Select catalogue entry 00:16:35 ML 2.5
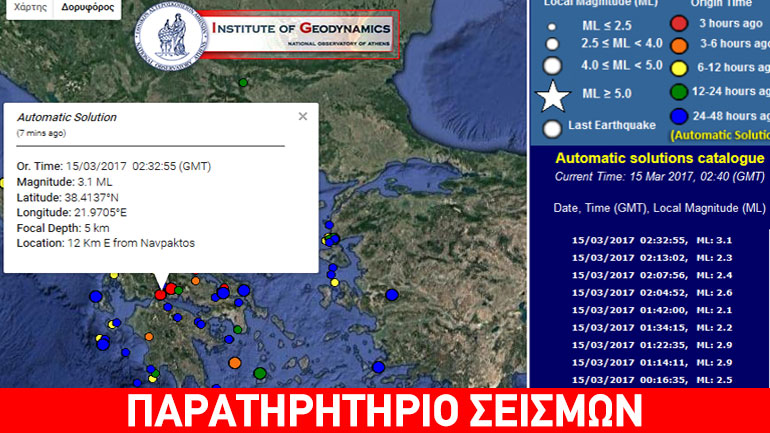Viewport: 770px width, 433px height. pos(652,380)
